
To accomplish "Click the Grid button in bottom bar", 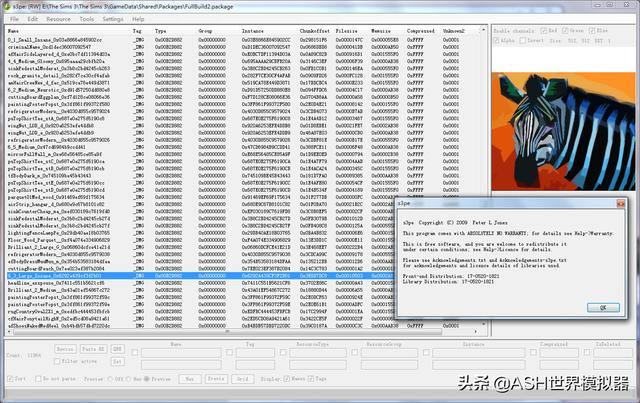I will tap(242, 379).
